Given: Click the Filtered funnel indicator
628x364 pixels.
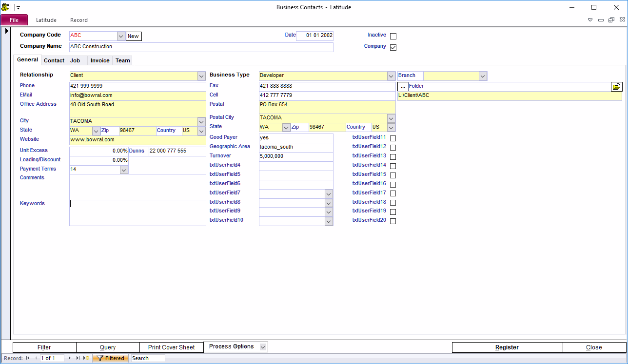Looking at the screenshot, I should [x=111, y=358].
